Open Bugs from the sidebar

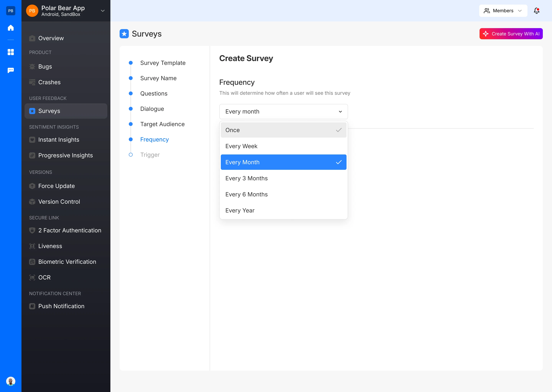(45, 66)
